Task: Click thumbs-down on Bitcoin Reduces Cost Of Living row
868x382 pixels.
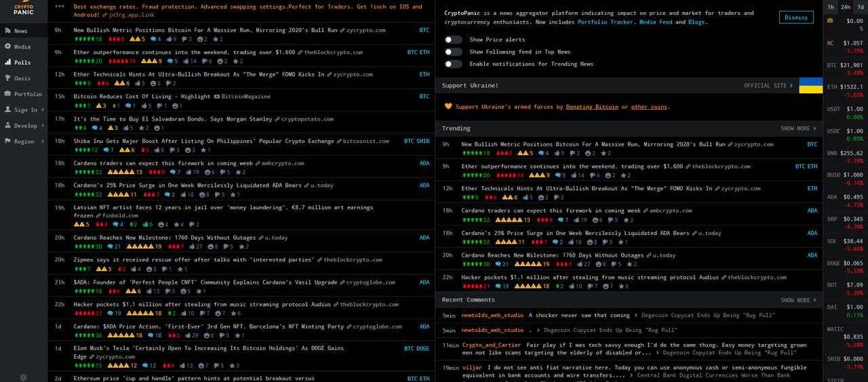Action: [x=161, y=106]
